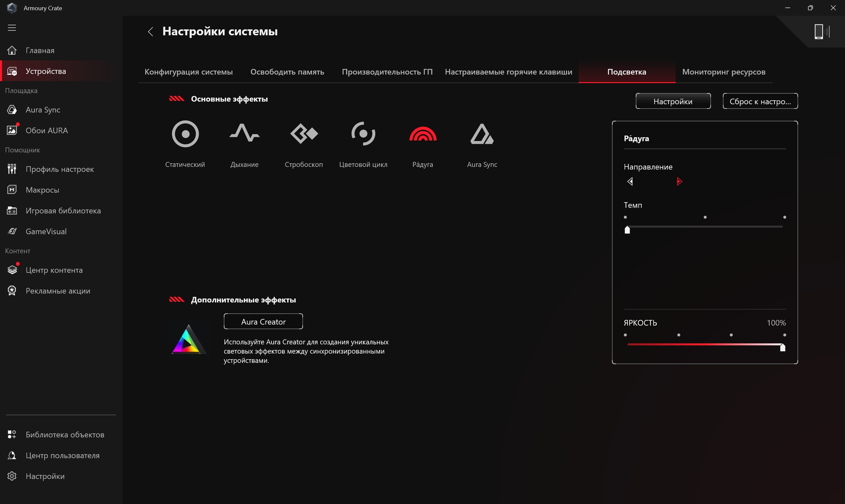Open Обои AURA wallpaper section
The image size is (845, 504).
pos(61,130)
